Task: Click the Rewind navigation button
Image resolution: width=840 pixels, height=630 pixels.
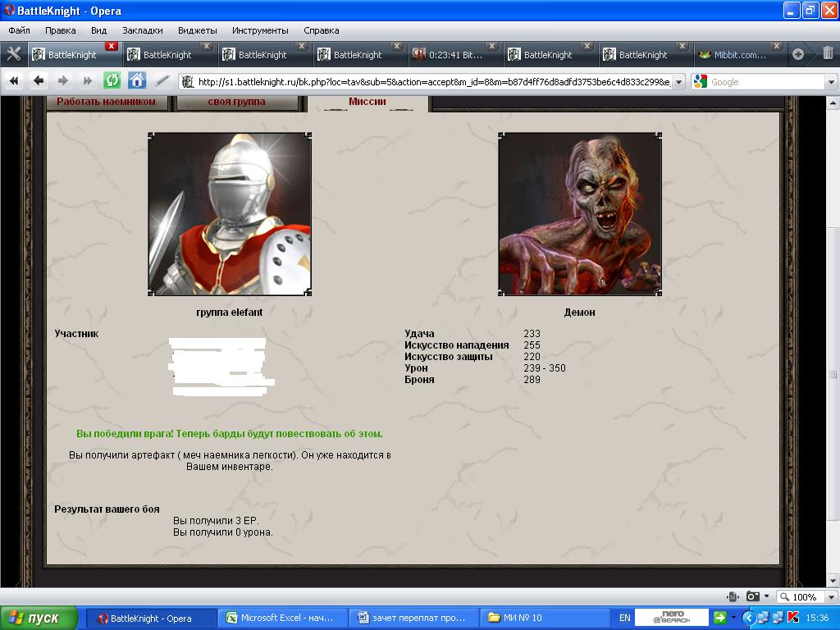Action: pos(14,81)
